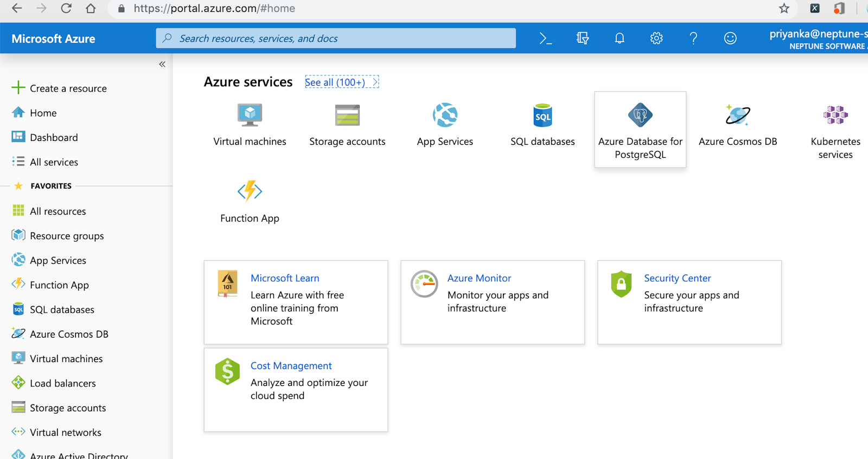The image size is (868, 459).
Task: Select All services in the sidebar
Action: [x=54, y=162]
